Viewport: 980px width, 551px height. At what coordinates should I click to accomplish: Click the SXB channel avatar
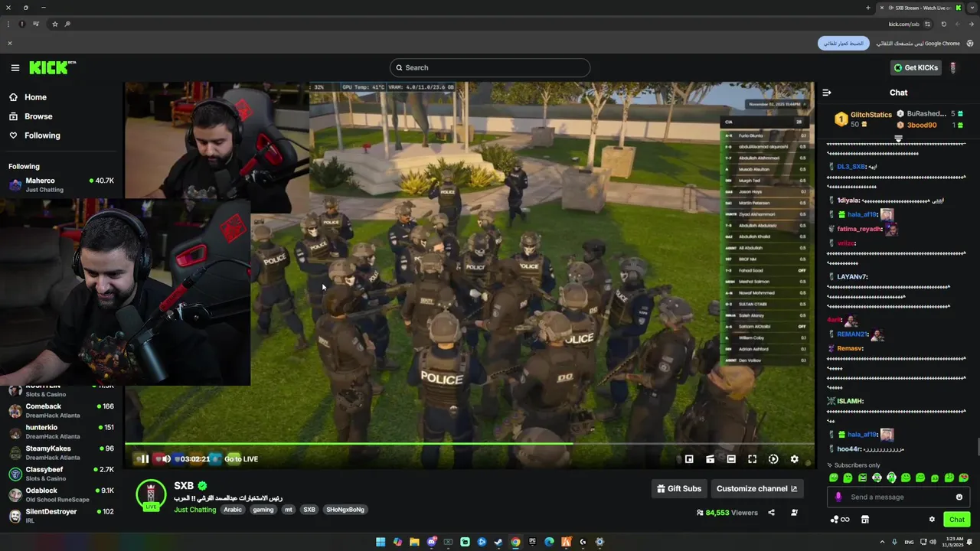[151, 495]
